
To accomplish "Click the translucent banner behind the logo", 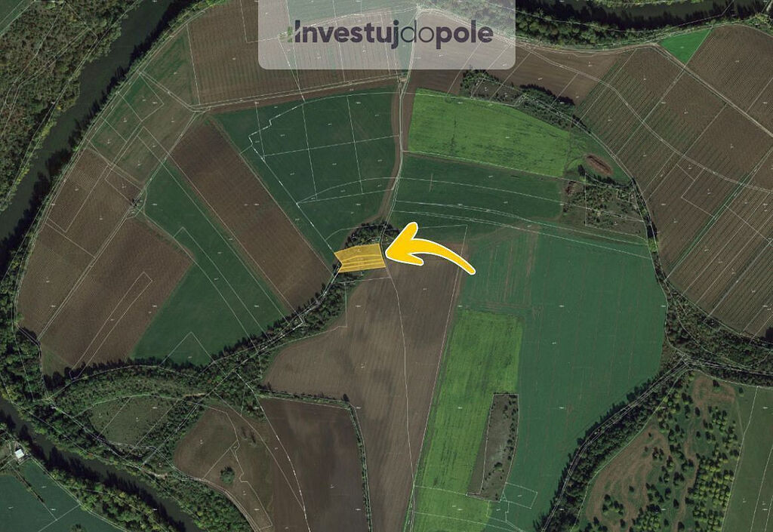I will (386, 34).
